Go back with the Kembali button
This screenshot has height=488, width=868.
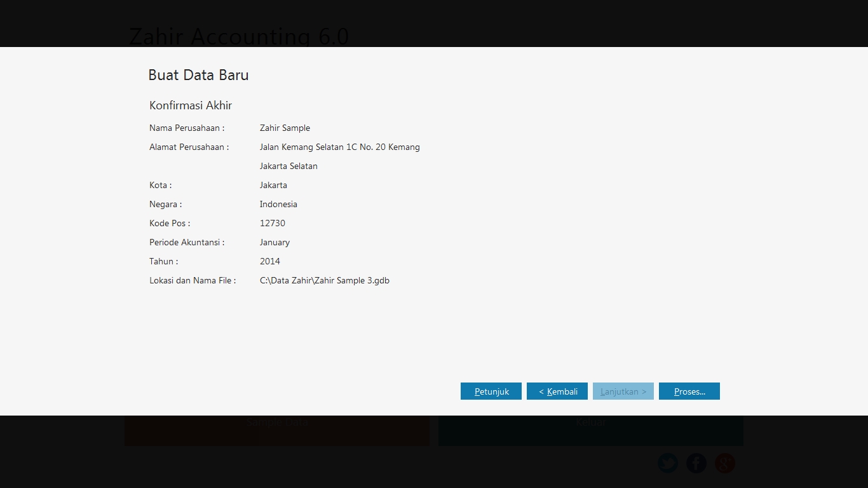[557, 391]
